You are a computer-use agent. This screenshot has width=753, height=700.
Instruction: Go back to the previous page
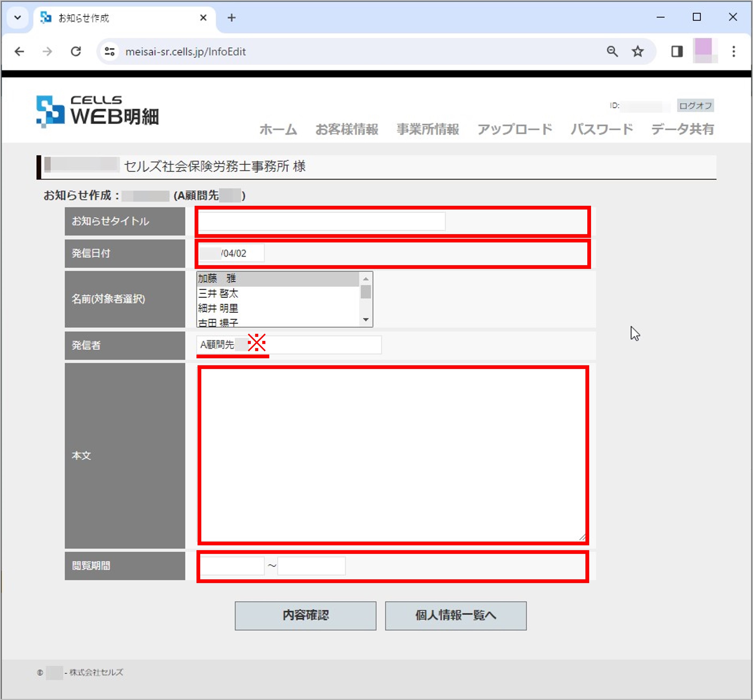(x=19, y=51)
